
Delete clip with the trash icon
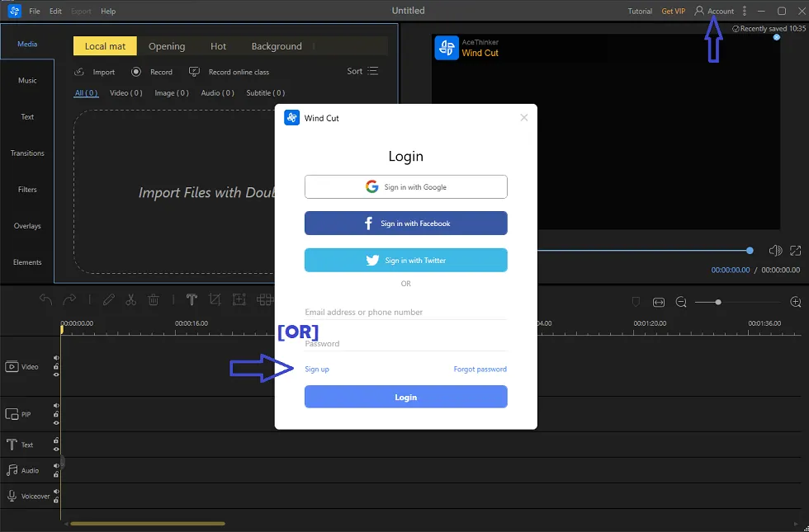coord(154,300)
